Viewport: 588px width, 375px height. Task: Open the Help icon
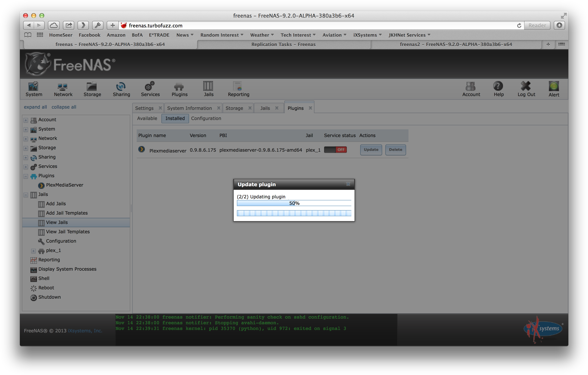pyautogui.click(x=498, y=89)
